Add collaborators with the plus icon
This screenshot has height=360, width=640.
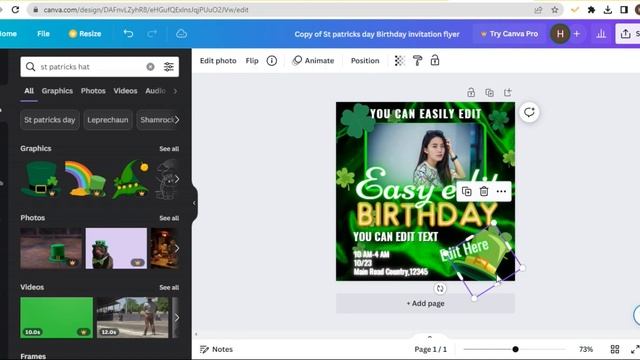tap(577, 34)
